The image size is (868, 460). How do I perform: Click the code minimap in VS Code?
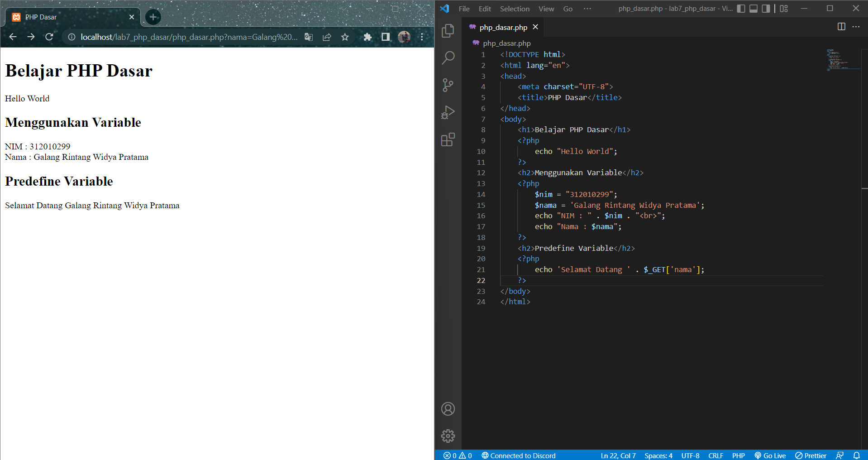[843, 60]
